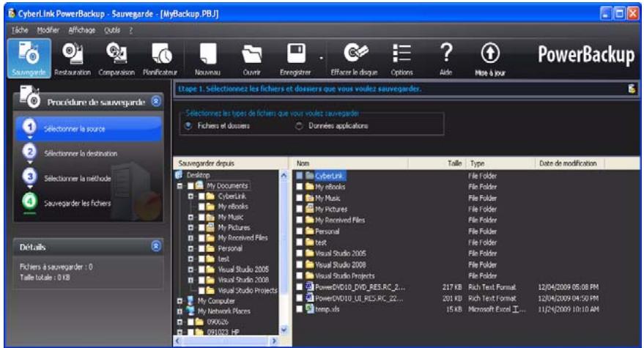Image resolution: width=644 pixels, height=348 pixels.
Task: Click Visual Studio 2008 folder icon in list
Action: click(310, 264)
